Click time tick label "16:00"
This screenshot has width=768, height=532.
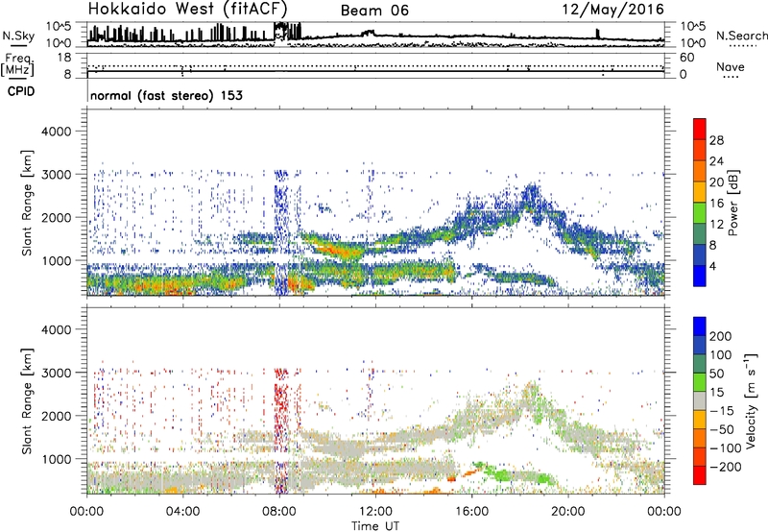471,512
